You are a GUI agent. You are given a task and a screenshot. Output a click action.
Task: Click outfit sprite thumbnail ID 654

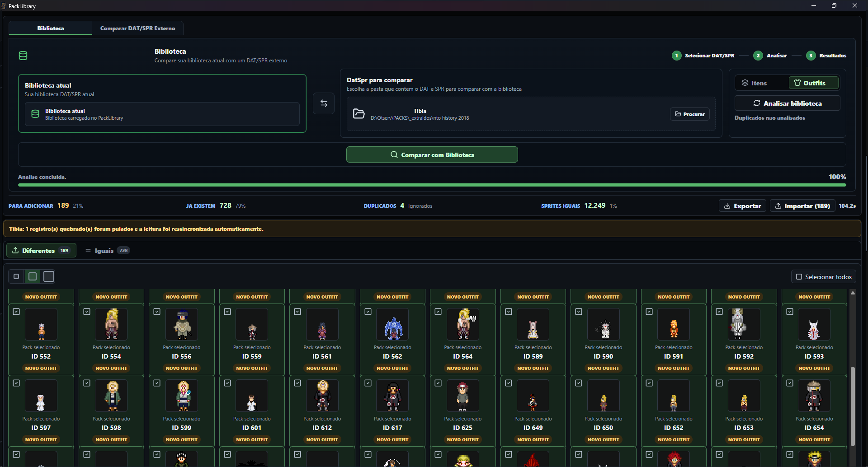pyautogui.click(x=814, y=396)
